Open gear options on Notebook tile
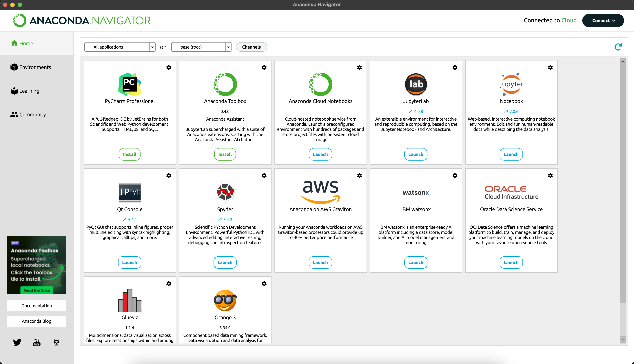 [x=550, y=67]
